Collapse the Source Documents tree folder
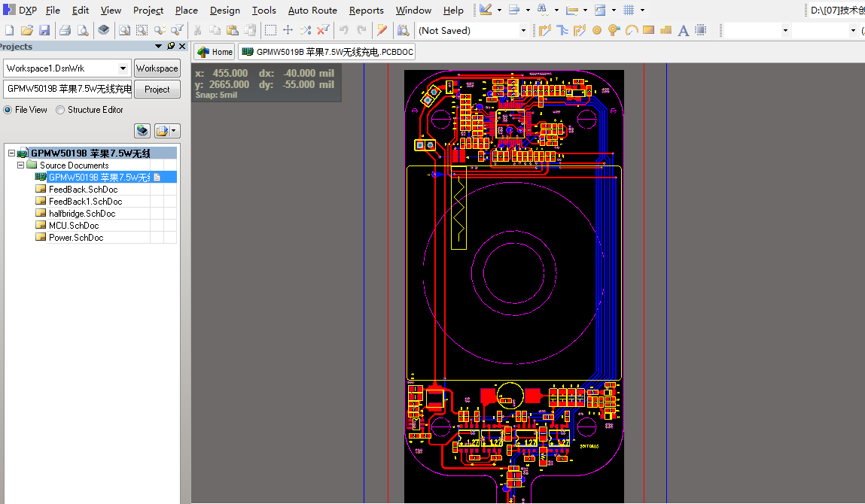The height and width of the screenshot is (504, 865). (x=20, y=165)
